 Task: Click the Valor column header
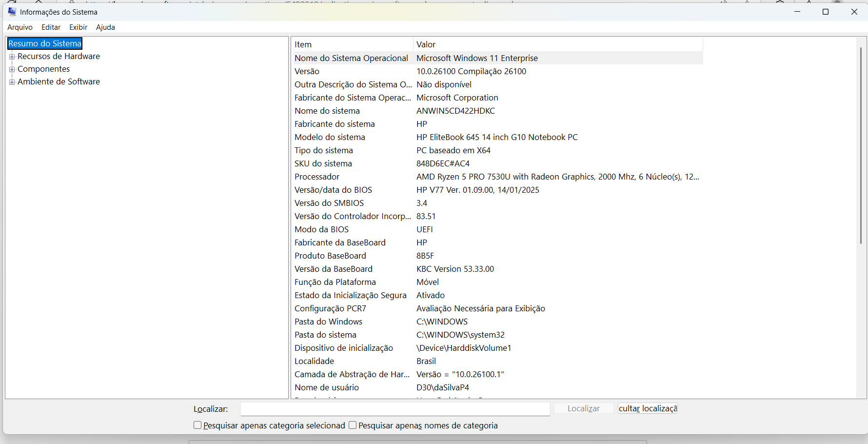(x=558, y=44)
